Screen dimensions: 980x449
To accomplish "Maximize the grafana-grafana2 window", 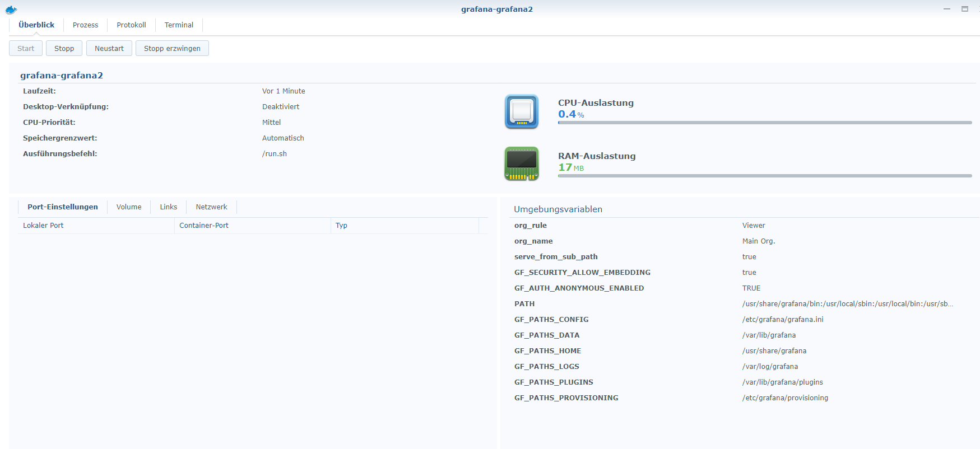I will tap(965, 9).
